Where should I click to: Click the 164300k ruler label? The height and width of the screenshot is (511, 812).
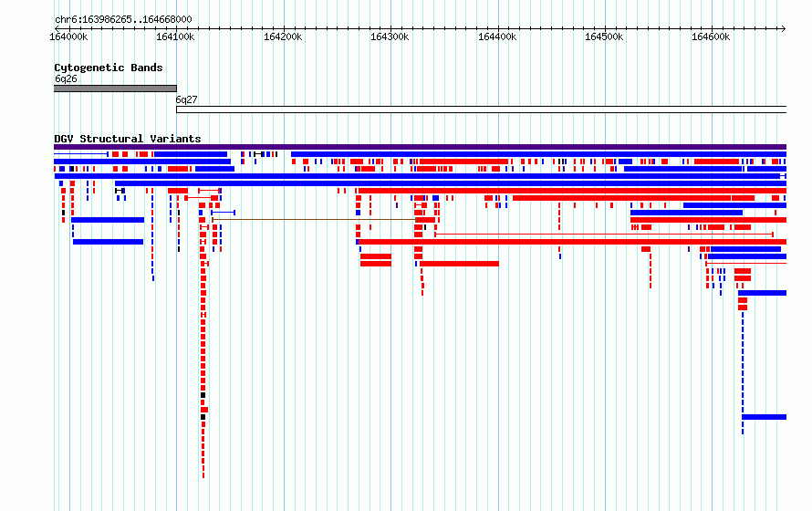coord(390,37)
